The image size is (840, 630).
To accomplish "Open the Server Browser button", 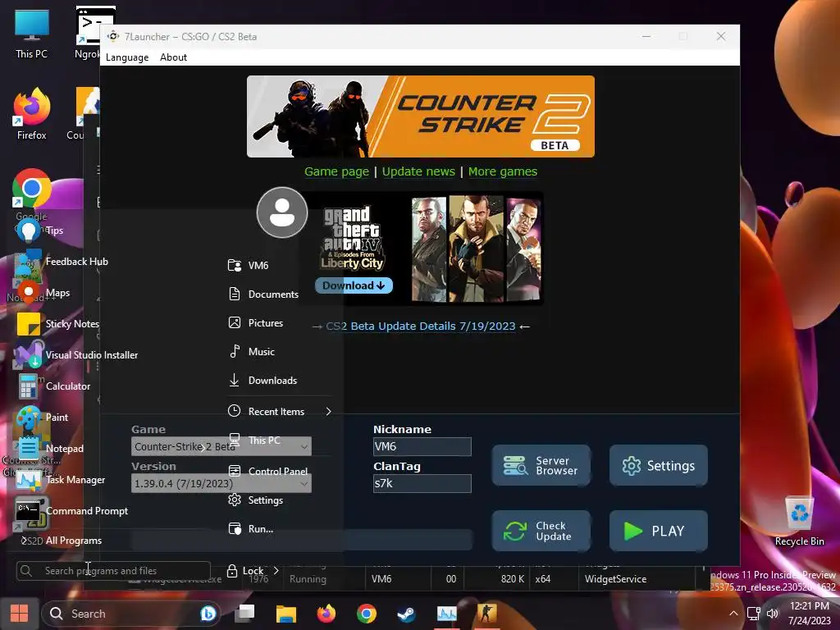I will (541, 466).
